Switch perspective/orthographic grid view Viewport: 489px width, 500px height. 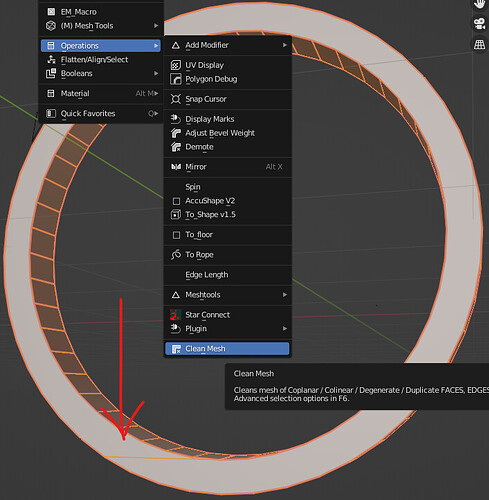click(480, 44)
